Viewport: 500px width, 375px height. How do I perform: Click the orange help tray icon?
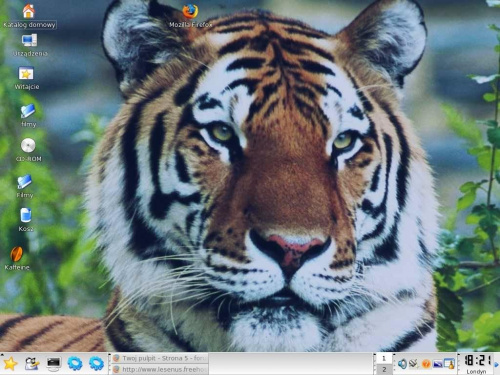coord(426,364)
